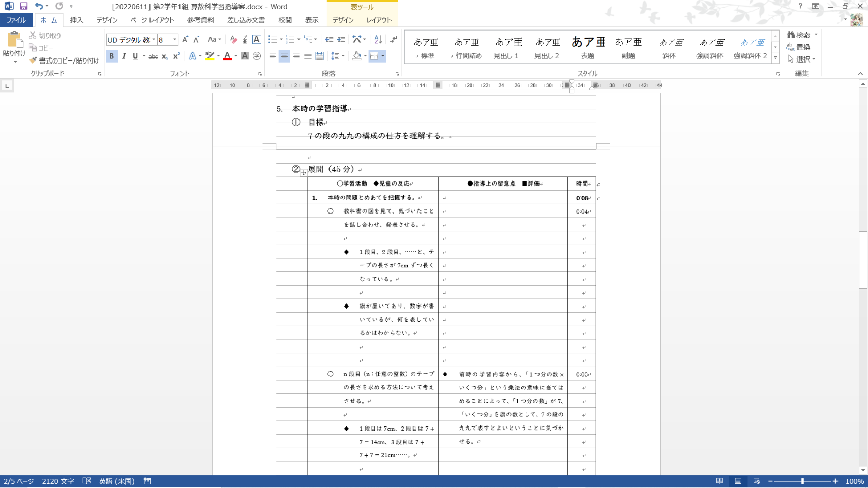Image resolution: width=868 pixels, height=488 pixels.
Task: Toggle Italic formatting
Action: click(124, 56)
